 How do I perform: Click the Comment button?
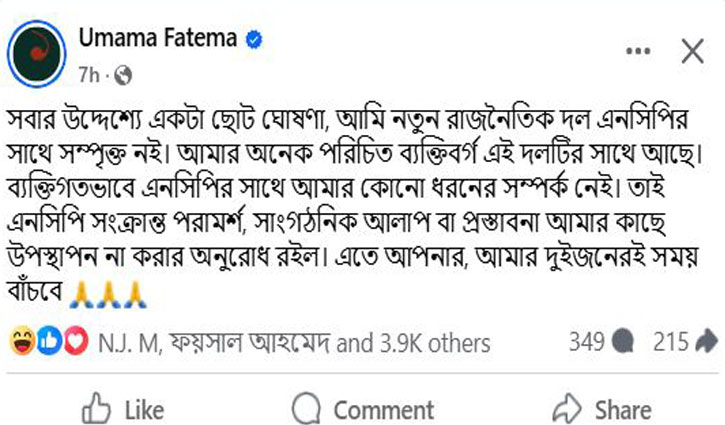(x=363, y=409)
